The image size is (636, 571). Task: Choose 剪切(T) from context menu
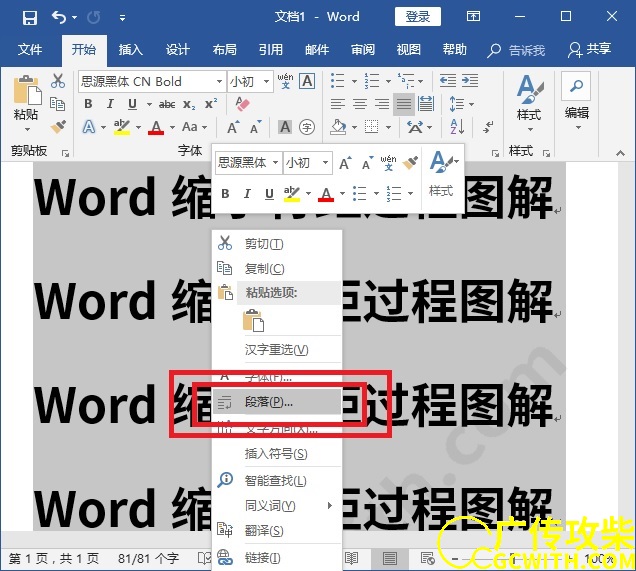coord(277,244)
